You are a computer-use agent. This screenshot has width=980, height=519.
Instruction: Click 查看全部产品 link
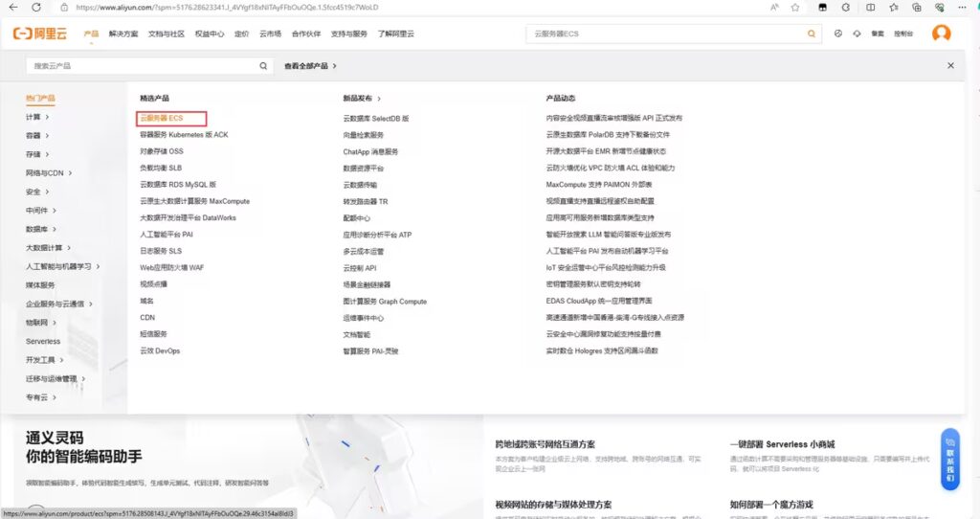(310, 66)
